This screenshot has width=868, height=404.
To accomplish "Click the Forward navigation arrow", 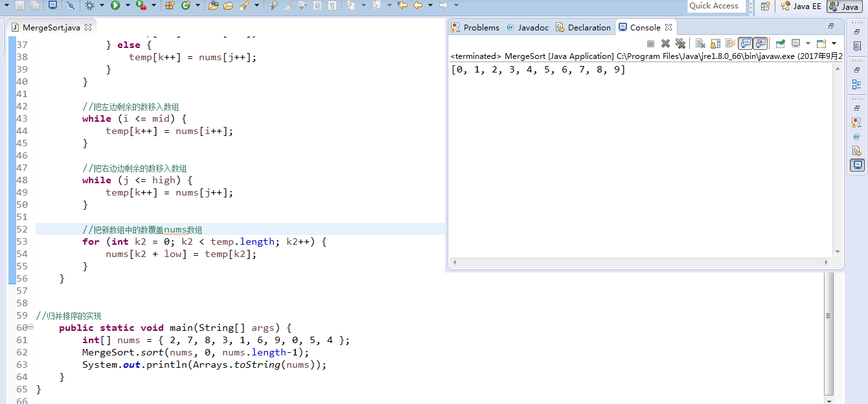I will 443,5.
